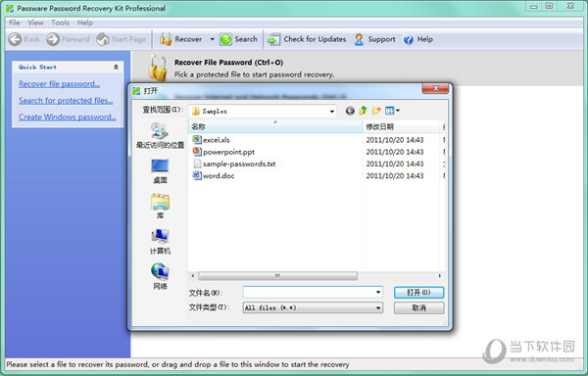Screen dimensions: 588x376
Task: Click scroll left arrow of file list
Action: pos(193,276)
